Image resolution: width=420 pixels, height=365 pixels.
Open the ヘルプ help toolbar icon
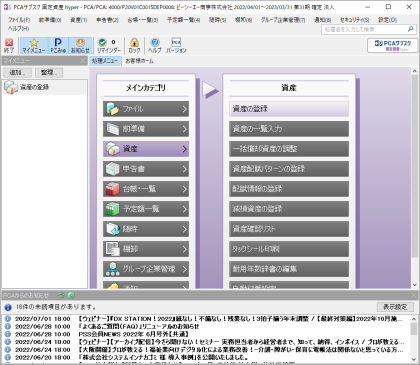155,46
